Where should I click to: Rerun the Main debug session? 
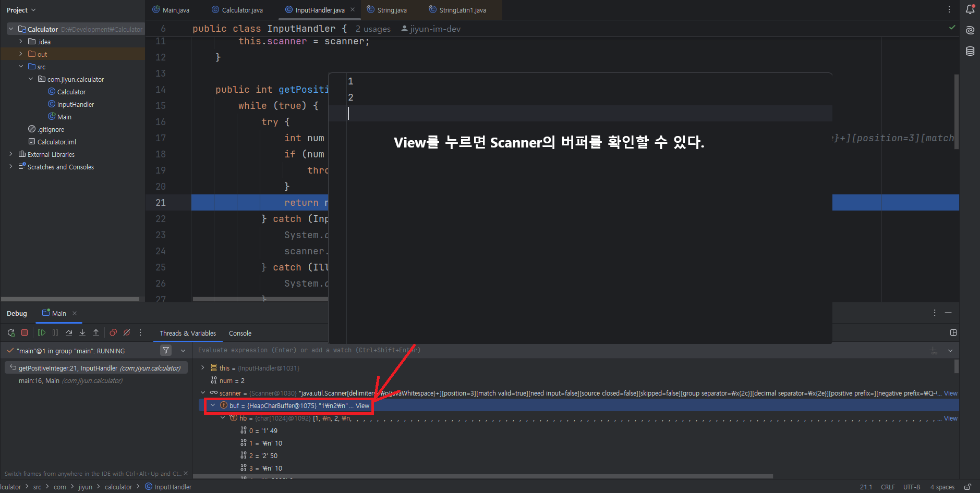[11, 332]
